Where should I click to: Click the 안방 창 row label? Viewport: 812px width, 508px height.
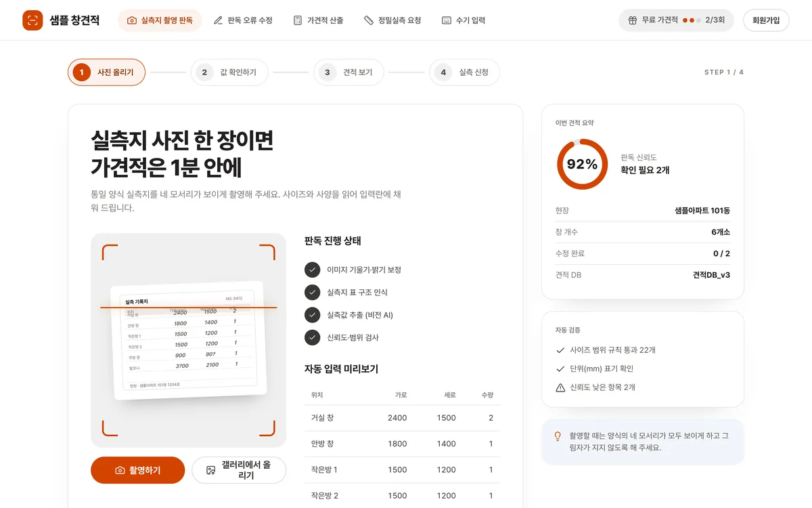click(x=322, y=444)
